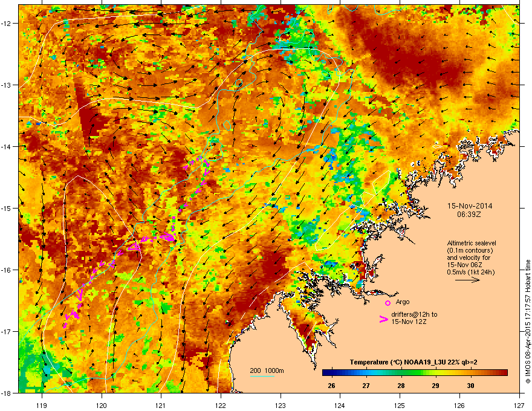Click the 'drifters@12h to' legend label
The image size is (532, 411).
[414, 314]
